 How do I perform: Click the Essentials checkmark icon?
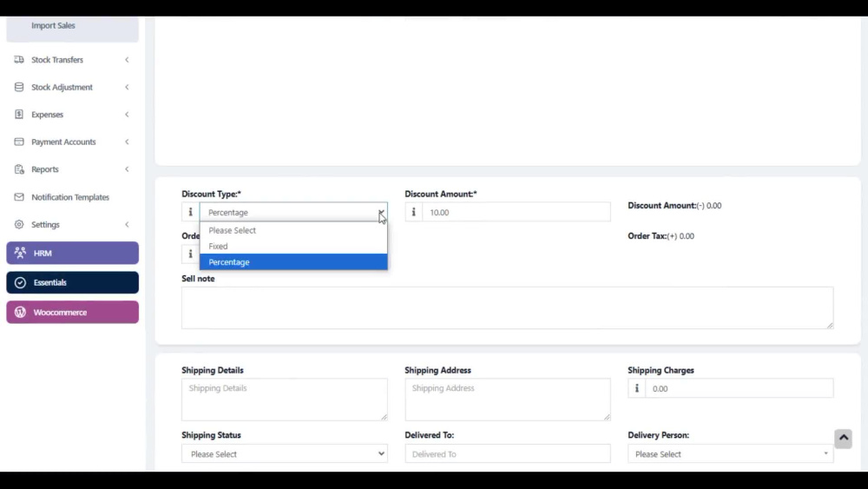(21, 282)
